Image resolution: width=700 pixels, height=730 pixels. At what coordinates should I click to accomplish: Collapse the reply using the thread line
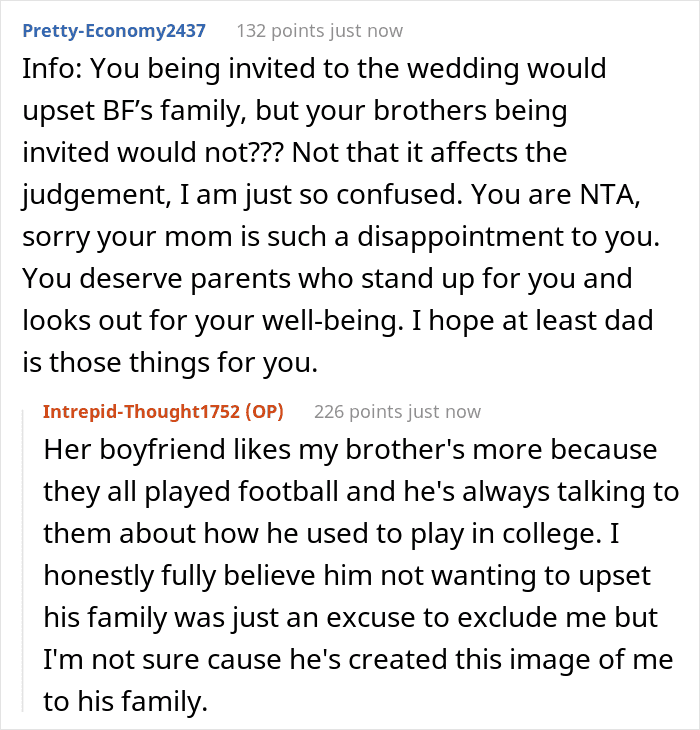point(26,560)
